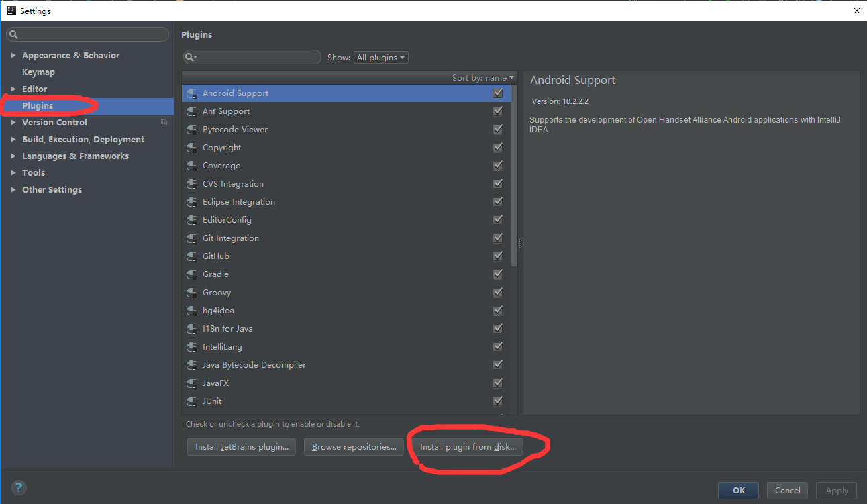The width and height of the screenshot is (867, 504).
Task: Click the Copyright plugin icon
Action: coord(191,148)
